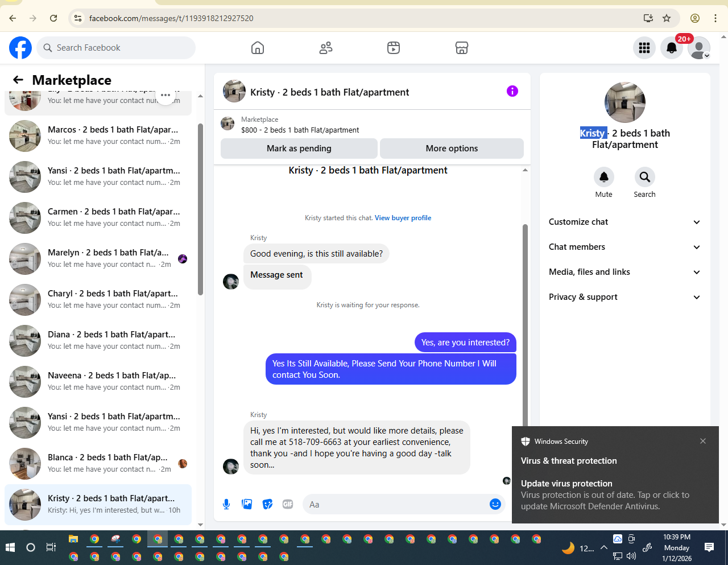Open the Marketplace storefront icon in top nav
The width and height of the screenshot is (728, 565).
pos(462,48)
